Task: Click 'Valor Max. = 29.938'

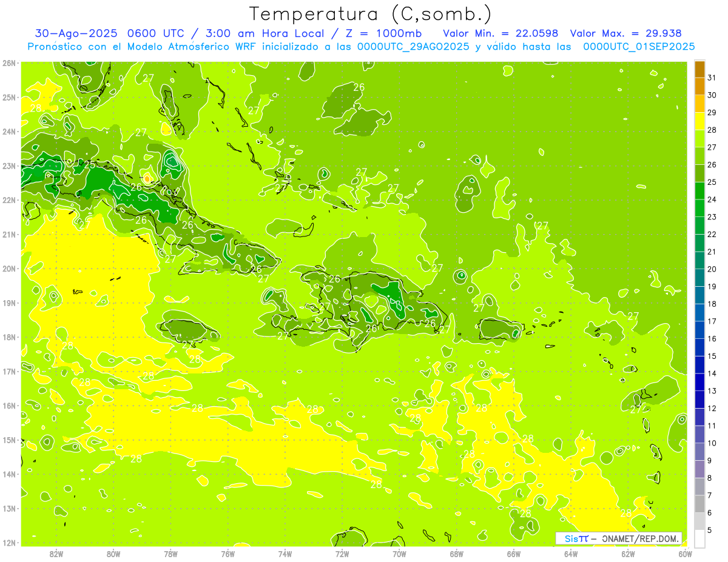Action: [x=625, y=33]
